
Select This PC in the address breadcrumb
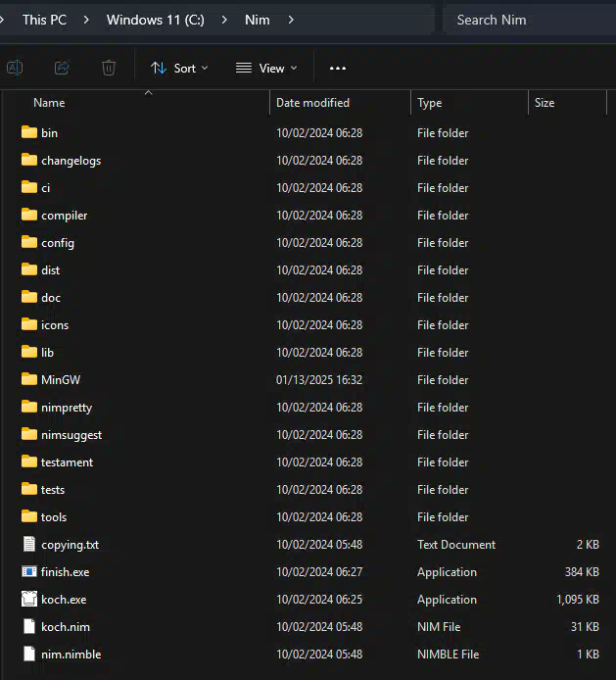point(44,20)
